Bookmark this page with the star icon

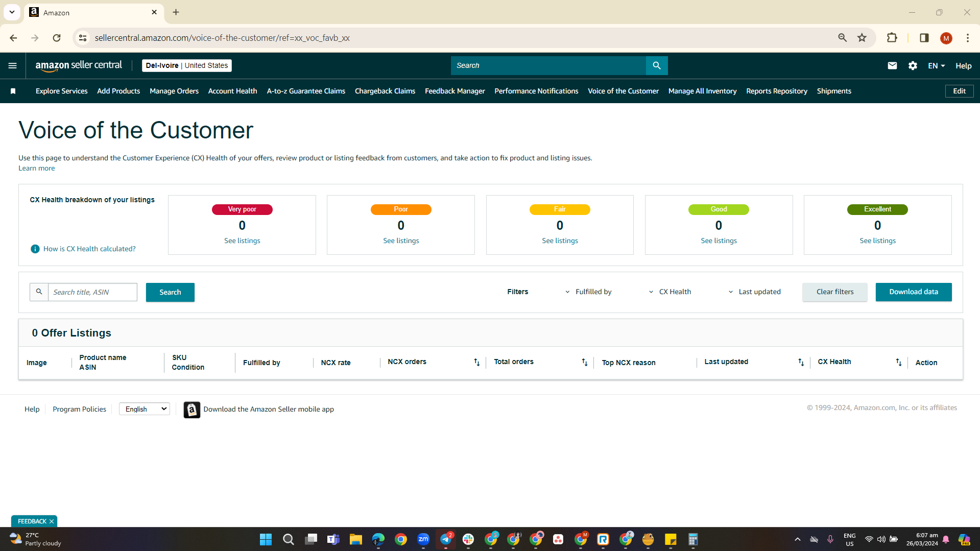(x=862, y=38)
